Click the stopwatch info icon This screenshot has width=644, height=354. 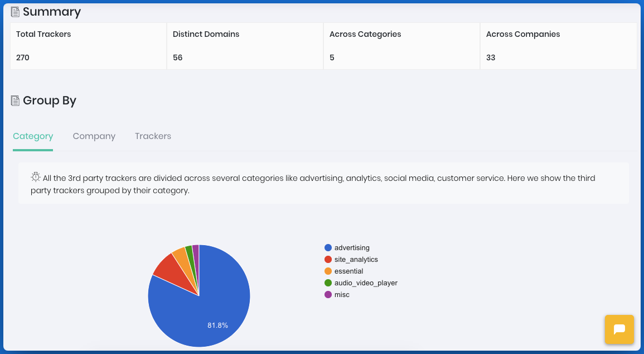[36, 177]
